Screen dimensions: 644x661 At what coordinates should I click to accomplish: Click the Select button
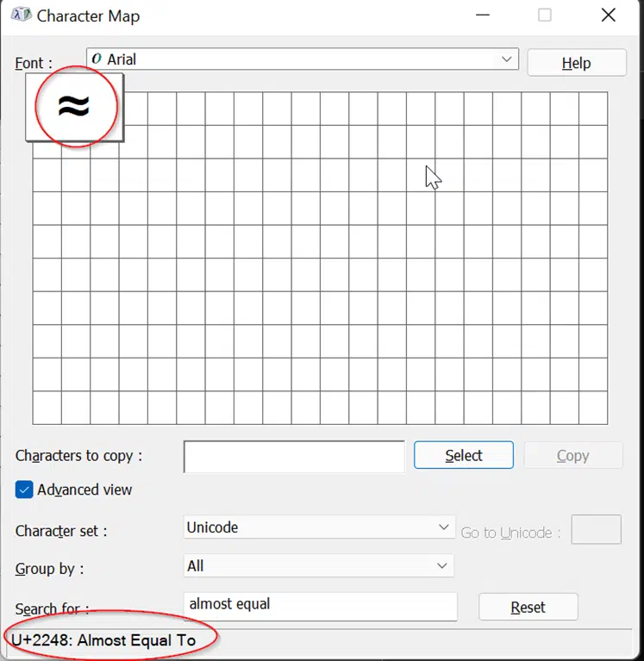[x=464, y=455]
